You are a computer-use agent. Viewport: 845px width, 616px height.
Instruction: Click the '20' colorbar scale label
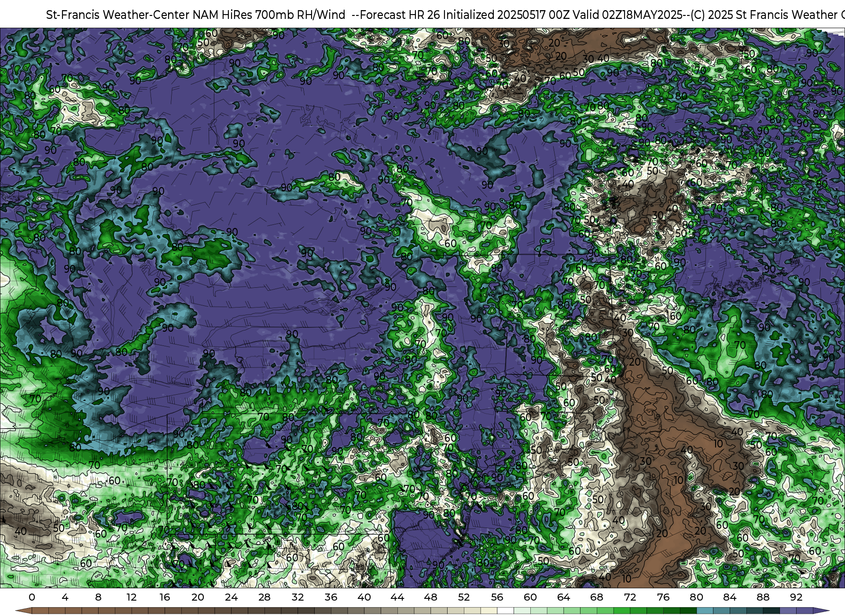pos(198,597)
